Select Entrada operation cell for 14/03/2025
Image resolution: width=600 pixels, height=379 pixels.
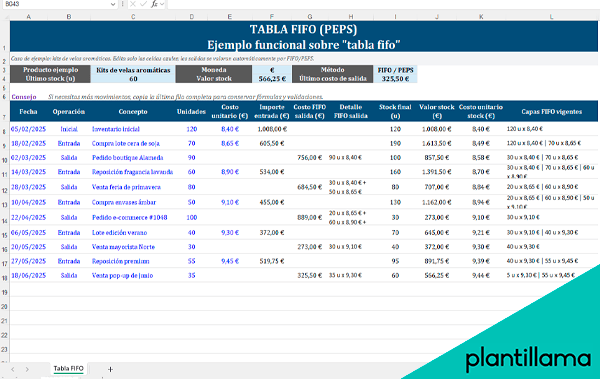69,172
